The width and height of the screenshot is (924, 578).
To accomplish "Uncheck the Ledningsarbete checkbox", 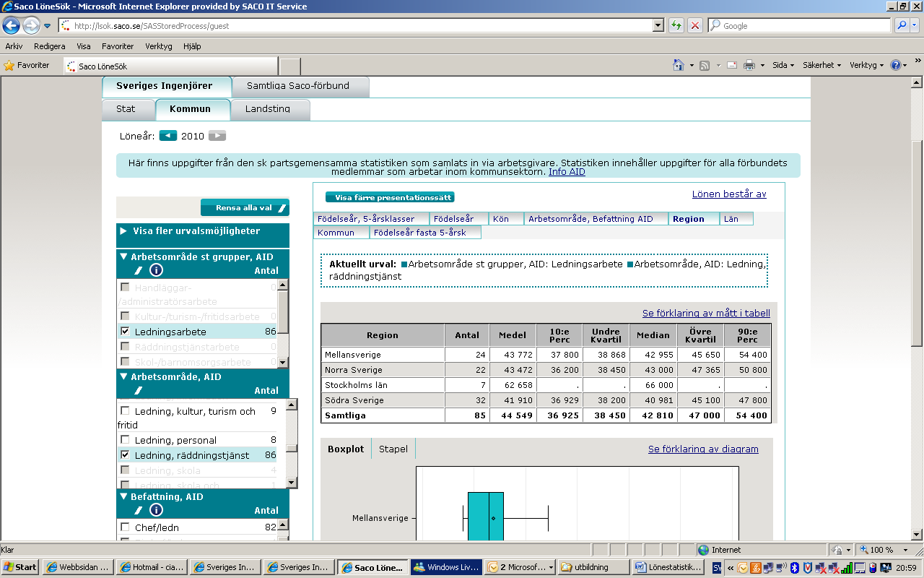I will click(x=125, y=332).
